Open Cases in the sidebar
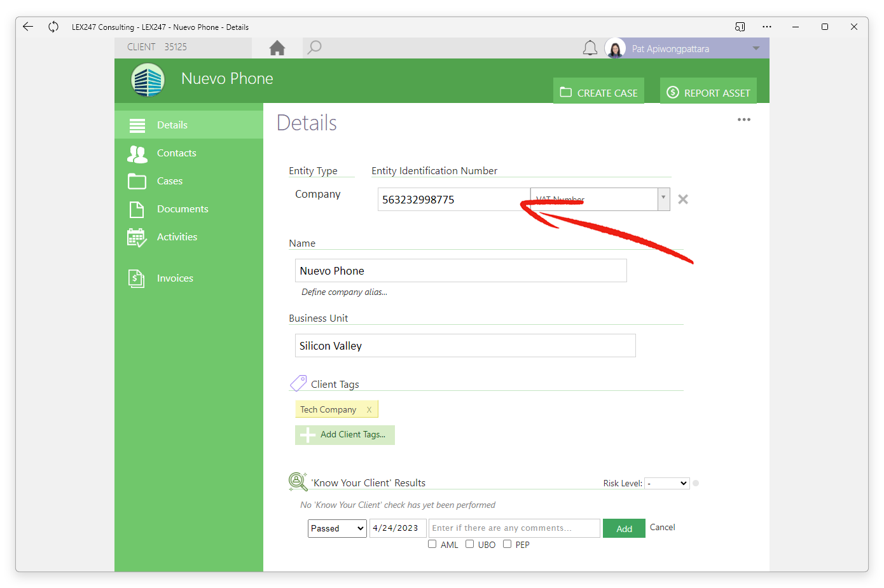The image size is (884, 588). pyautogui.click(x=189, y=181)
